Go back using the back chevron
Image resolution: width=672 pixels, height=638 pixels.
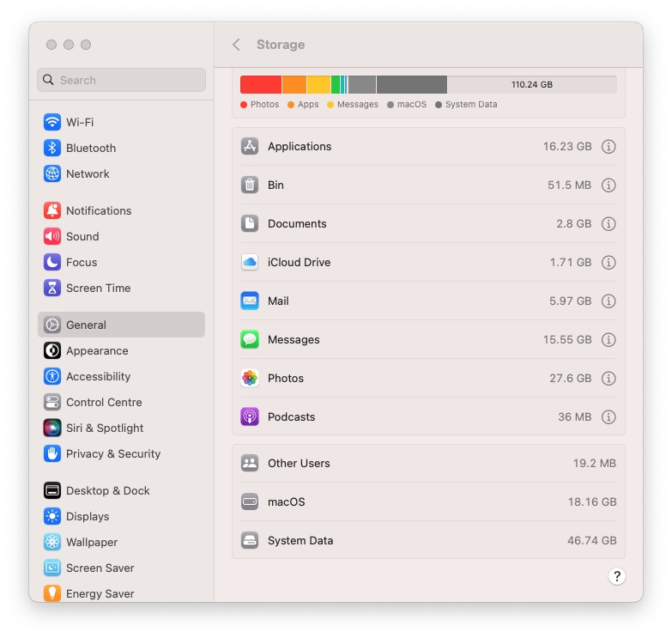tap(236, 45)
